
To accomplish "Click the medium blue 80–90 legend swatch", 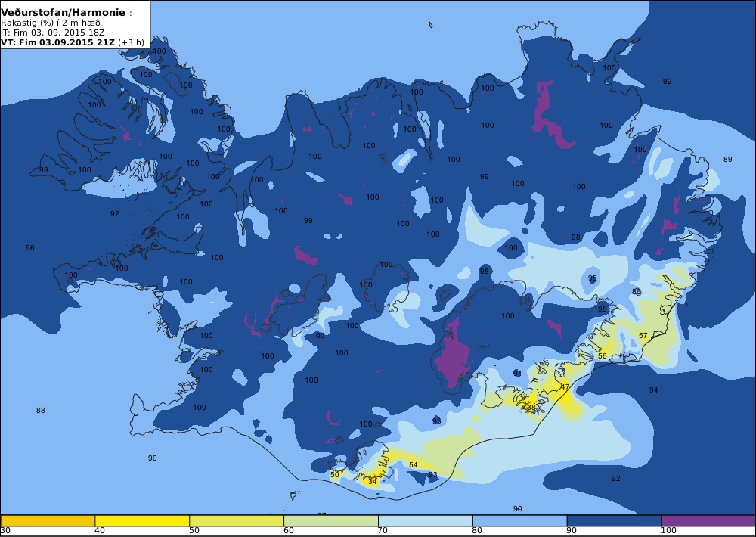I will [x=520, y=520].
